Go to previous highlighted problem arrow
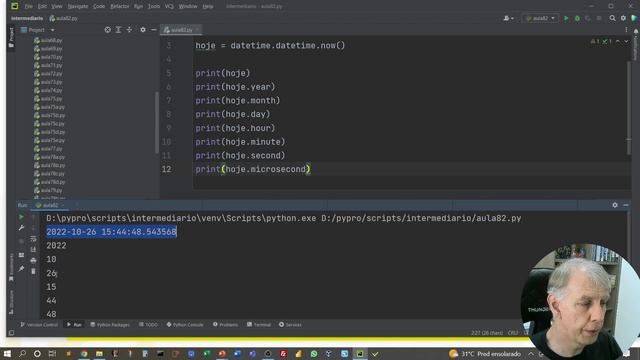This screenshot has height=360, width=640. point(618,41)
